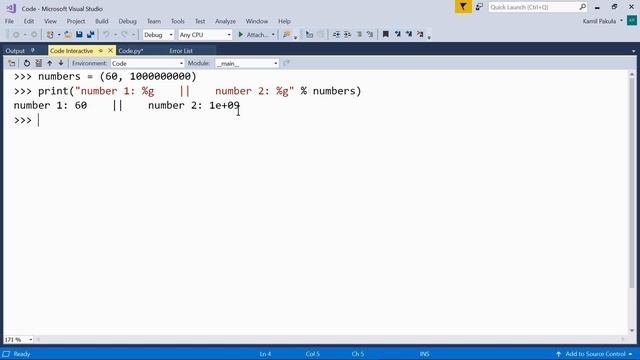The height and width of the screenshot is (360, 640).
Task: Open the Window menu
Action: point(257,21)
